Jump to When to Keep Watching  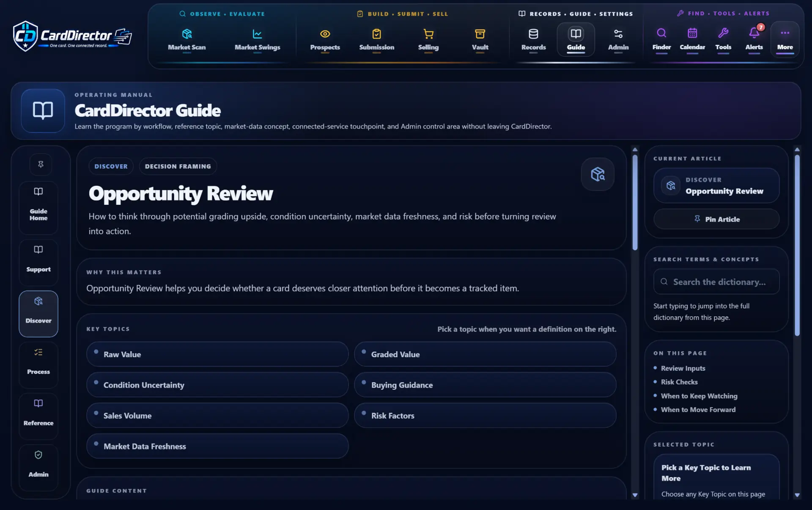pyautogui.click(x=699, y=396)
